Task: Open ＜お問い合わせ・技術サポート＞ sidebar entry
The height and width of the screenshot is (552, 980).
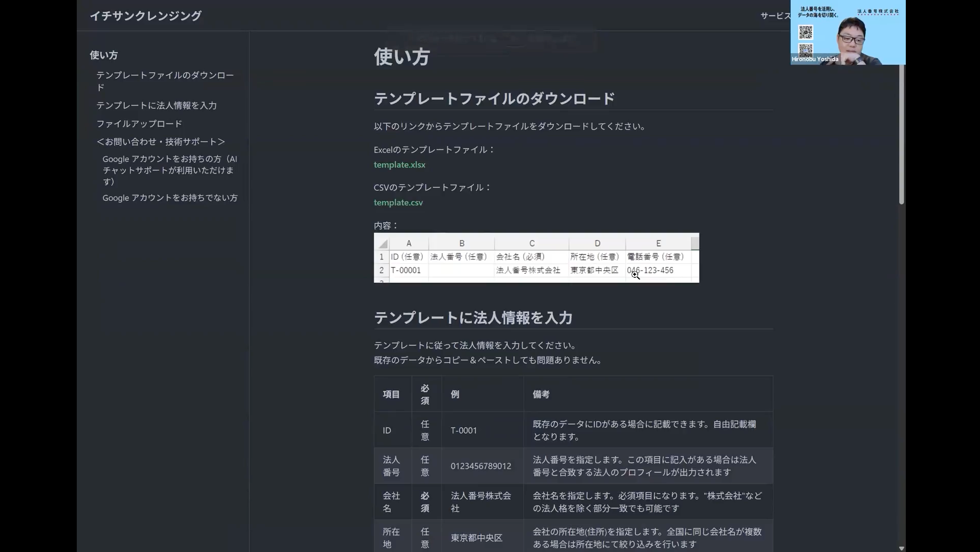Action: [161, 142]
